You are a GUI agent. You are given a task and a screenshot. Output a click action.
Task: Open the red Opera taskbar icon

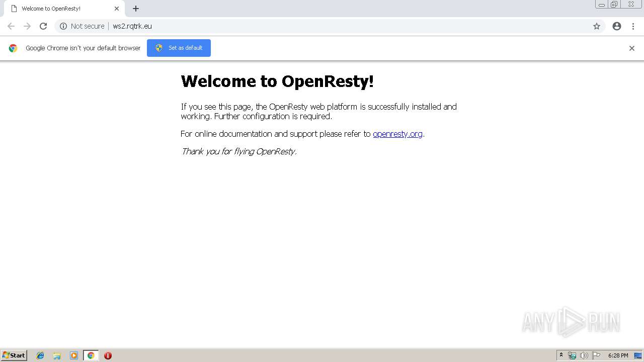point(108,355)
